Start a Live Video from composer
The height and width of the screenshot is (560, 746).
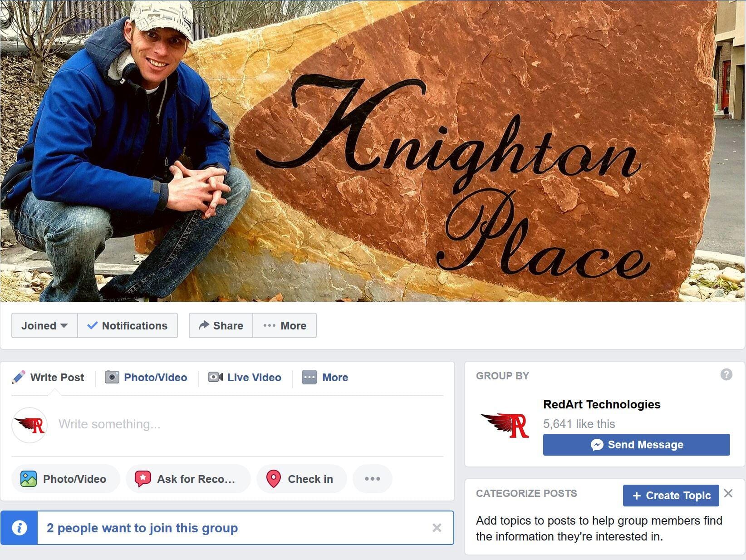245,377
